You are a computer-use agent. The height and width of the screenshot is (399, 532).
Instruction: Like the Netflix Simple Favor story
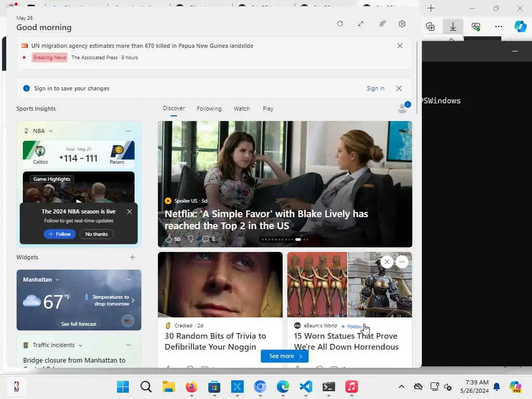pyautogui.click(x=169, y=239)
